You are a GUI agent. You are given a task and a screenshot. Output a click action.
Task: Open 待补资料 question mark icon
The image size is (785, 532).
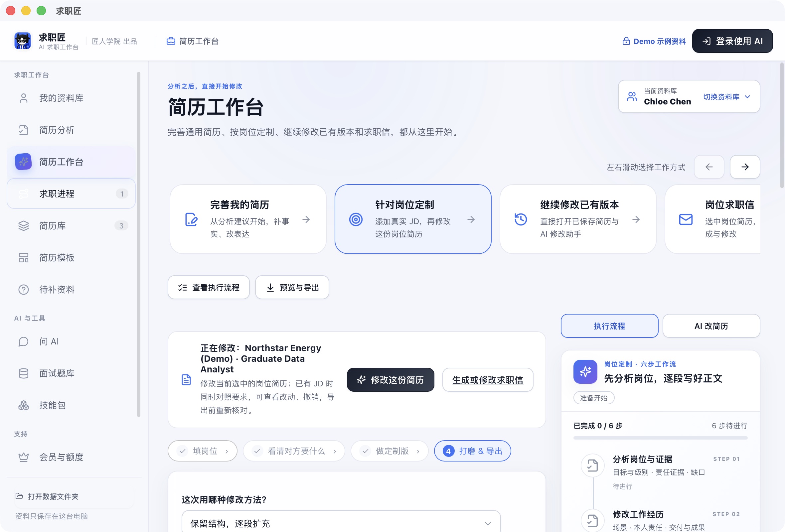point(23,290)
